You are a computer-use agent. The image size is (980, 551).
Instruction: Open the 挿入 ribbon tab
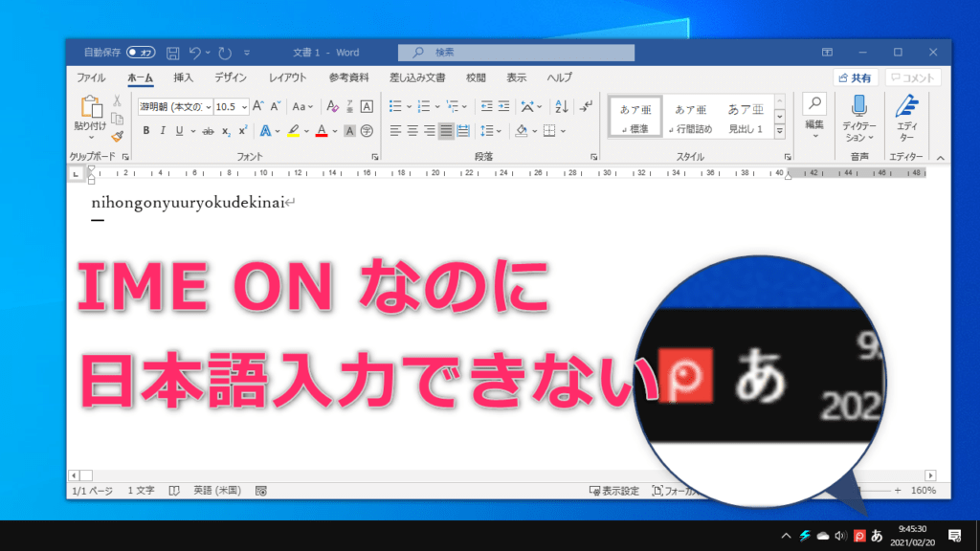184,77
